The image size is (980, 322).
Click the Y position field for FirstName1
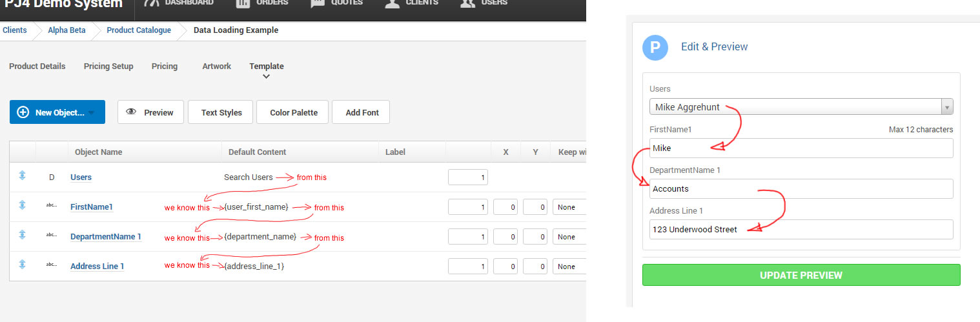(x=535, y=207)
